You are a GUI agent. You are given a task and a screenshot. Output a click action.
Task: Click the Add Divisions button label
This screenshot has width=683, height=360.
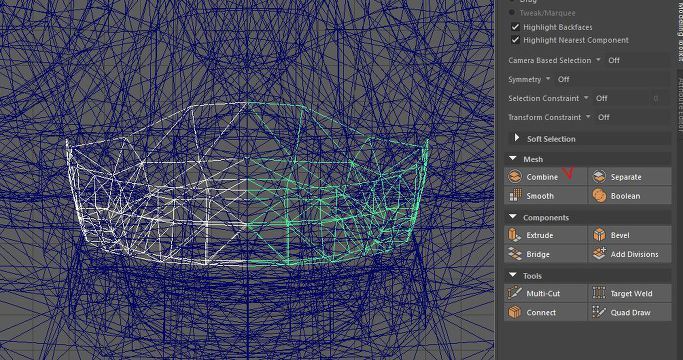coord(634,255)
